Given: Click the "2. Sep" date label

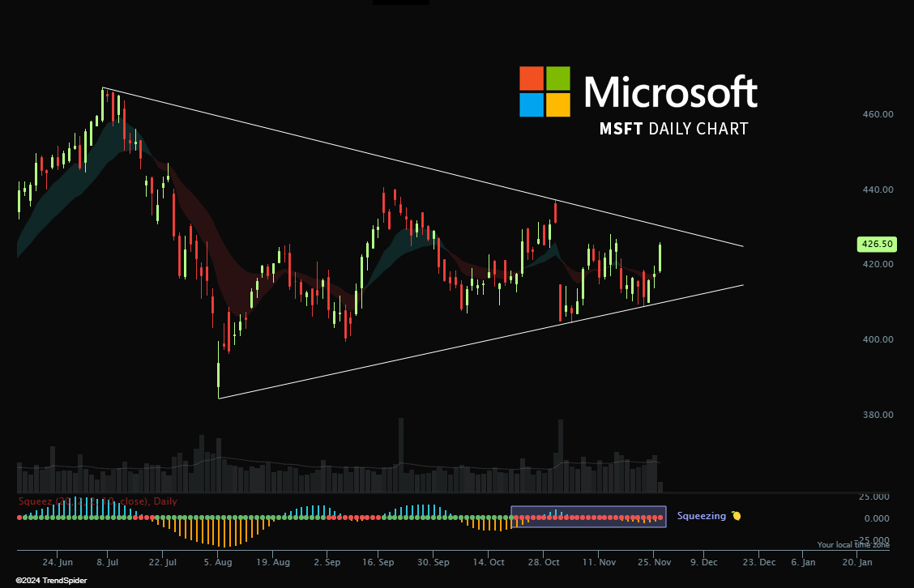Looking at the screenshot, I should click(327, 562).
